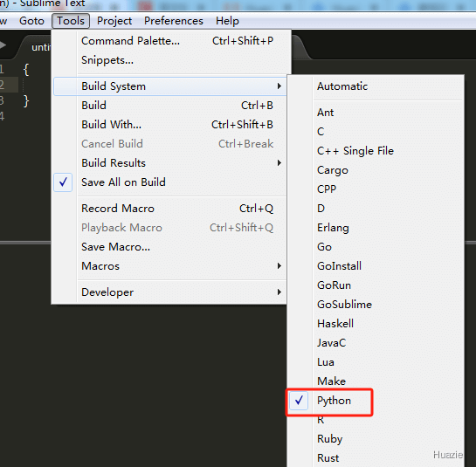Viewport: 476px width, 467px height.
Task: Pick the Rust build system
Action: pyautogui.click(x=328, y=458)
